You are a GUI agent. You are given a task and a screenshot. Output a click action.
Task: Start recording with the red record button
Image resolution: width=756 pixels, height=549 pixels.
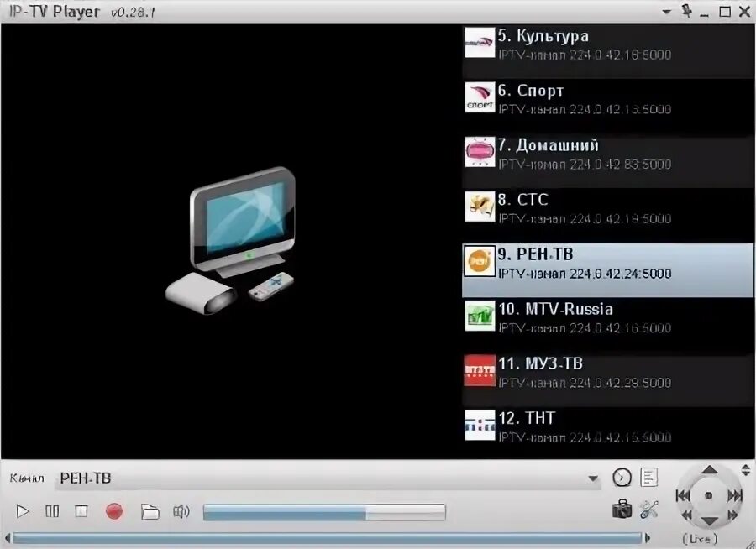pyautogui.click(x=114, y=511)
